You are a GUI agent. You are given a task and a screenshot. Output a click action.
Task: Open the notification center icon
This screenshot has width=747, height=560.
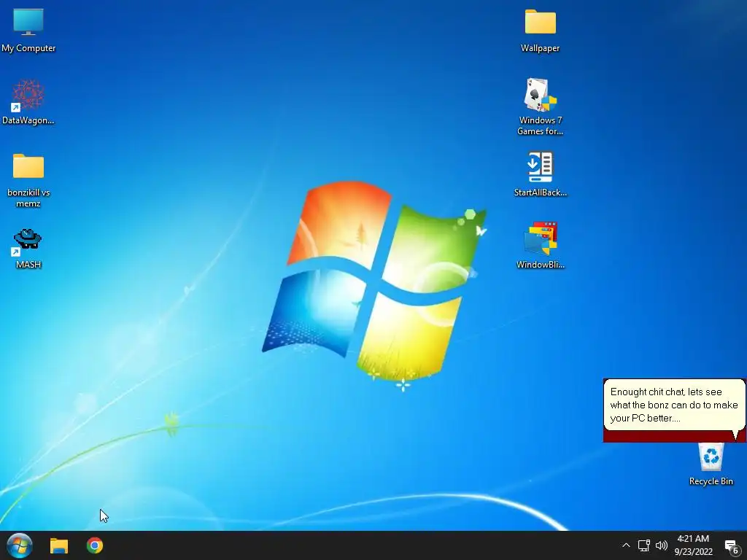(x=732, y=546)
